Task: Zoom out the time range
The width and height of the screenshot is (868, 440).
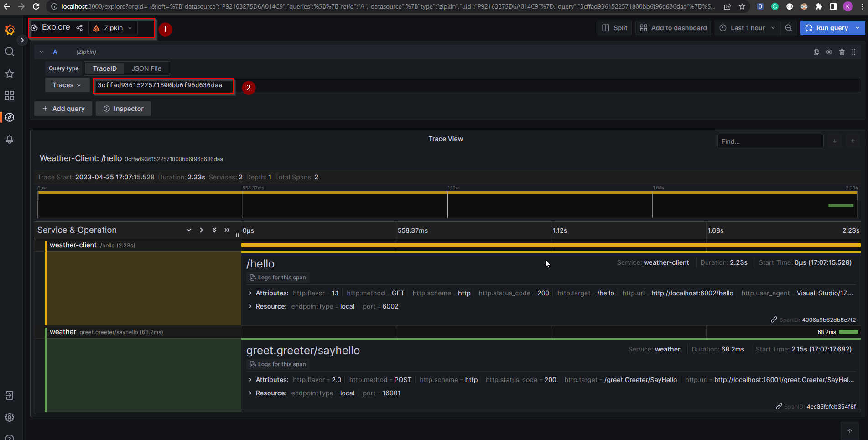Action: click(789, 28)
